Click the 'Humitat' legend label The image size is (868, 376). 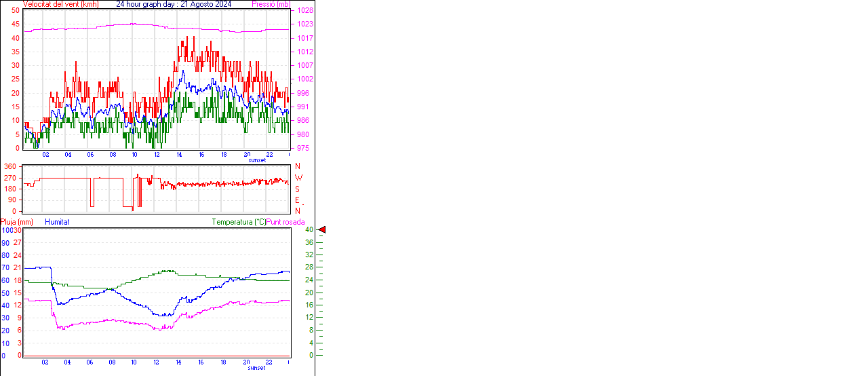pos(57,222)
